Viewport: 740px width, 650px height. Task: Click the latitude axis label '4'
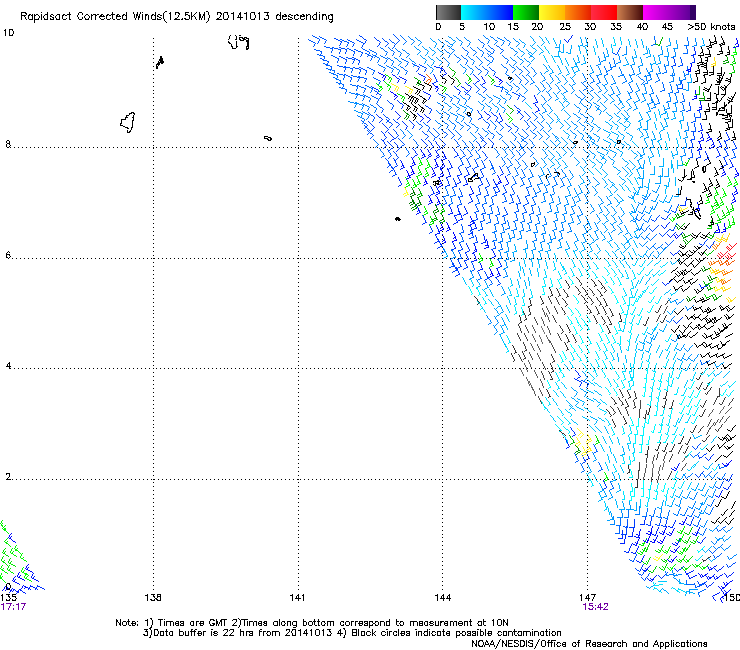[8, 365]
